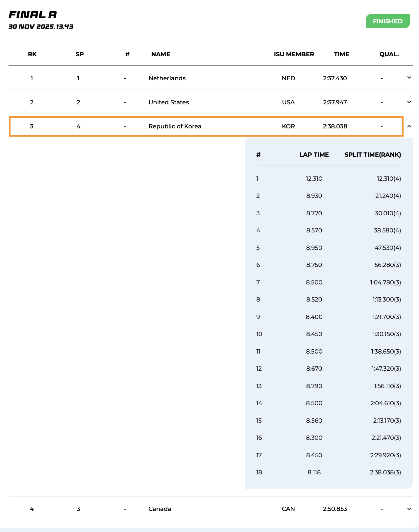Viewport: 419px width, 532px height.
Task: Select the United States team name
Action: click(x=169, y=102)
